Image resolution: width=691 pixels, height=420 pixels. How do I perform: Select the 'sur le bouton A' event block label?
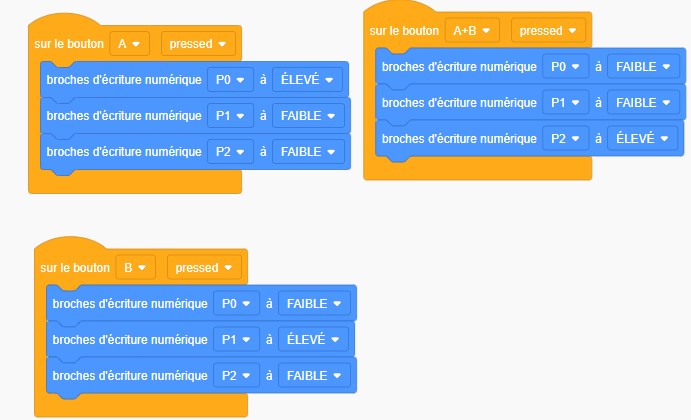click(69, 44)
